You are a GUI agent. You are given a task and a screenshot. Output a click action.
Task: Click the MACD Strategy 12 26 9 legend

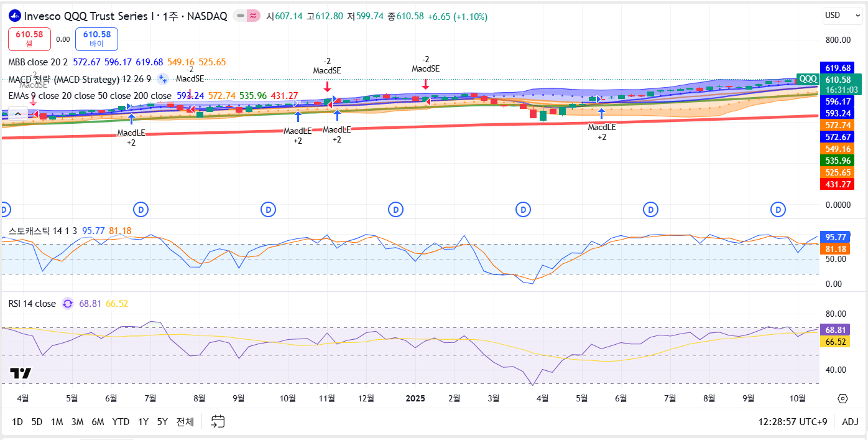point(80,79)
